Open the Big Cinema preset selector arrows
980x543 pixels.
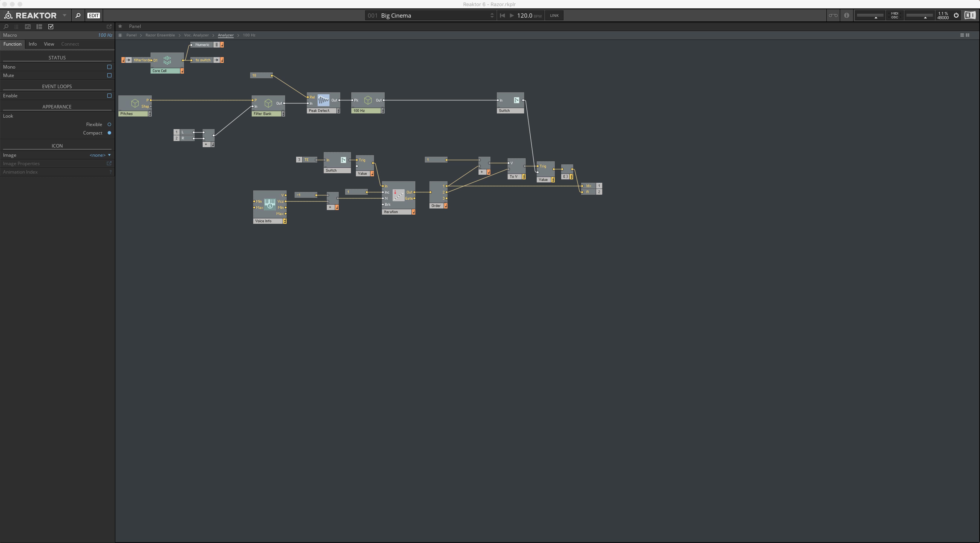[492, 16]
